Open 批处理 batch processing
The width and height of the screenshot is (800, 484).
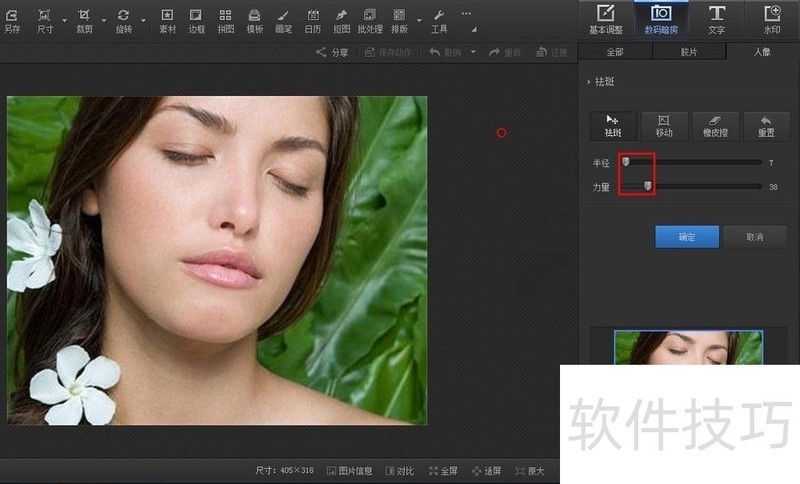[370, 20]
